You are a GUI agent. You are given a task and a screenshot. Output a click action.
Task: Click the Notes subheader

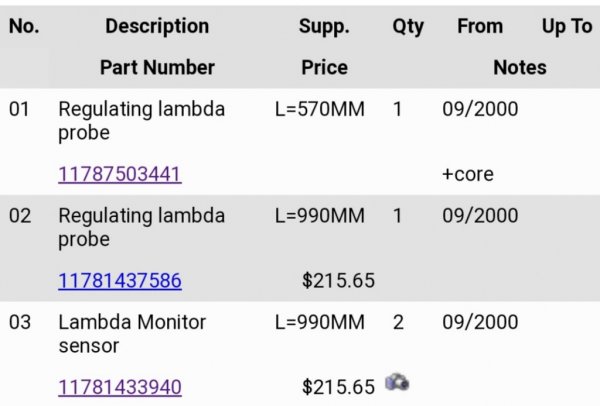coord(520,68)
